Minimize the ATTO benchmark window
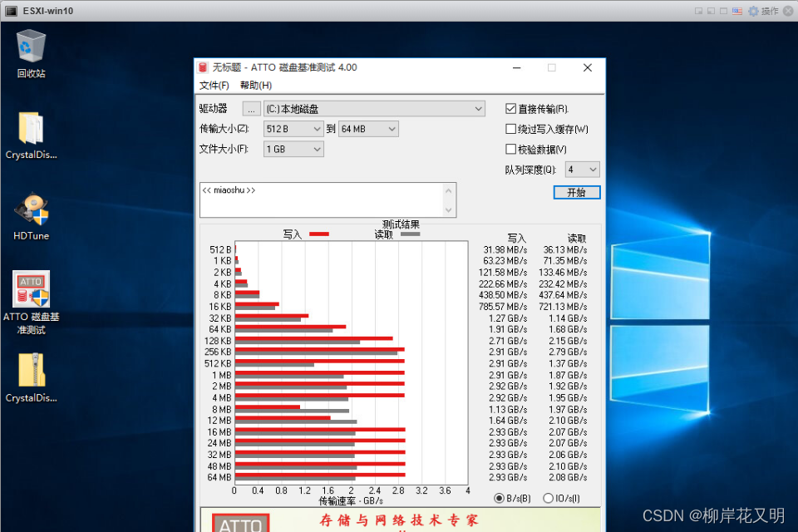 [516, 67]
